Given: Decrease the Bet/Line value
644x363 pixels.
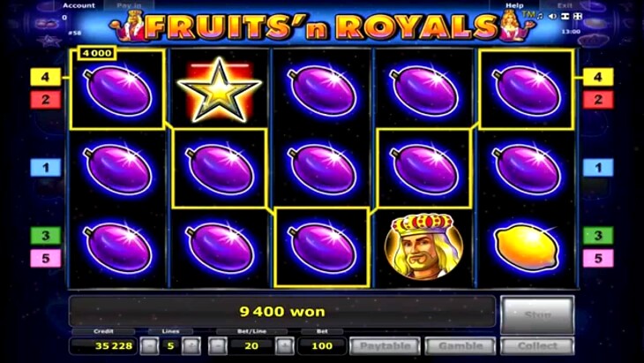Looking at the screenshot, I should click(218, 345).
